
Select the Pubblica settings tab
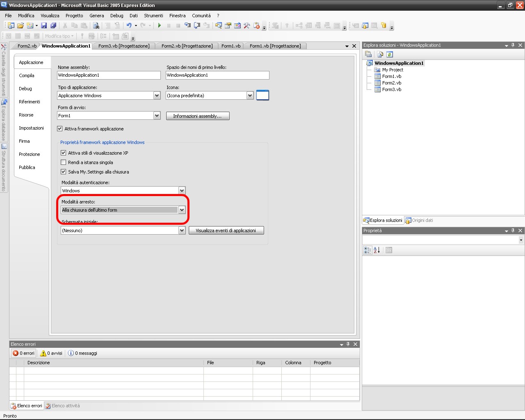(x=27, y=167)
